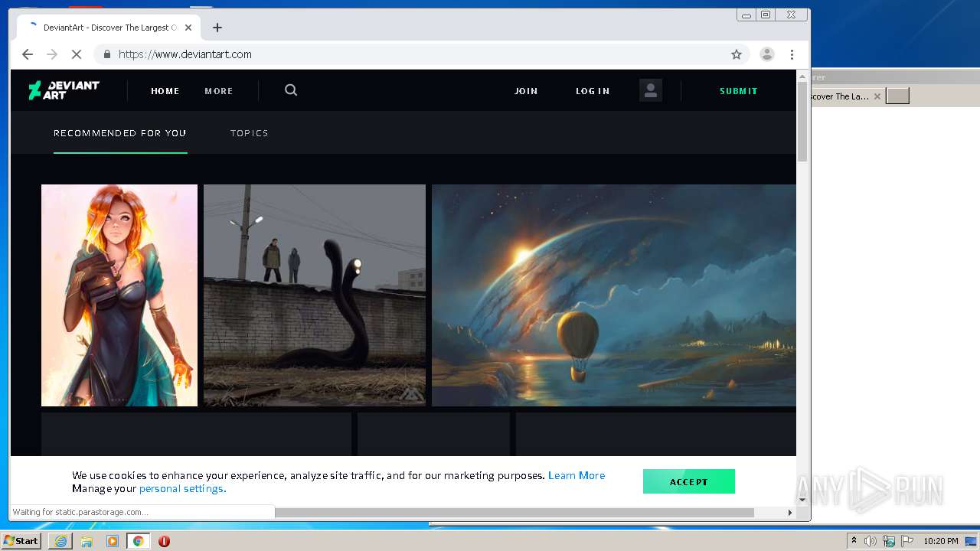Stop page loading with the X button
Viewport: 980px width, 551px height.
[77, 54]
